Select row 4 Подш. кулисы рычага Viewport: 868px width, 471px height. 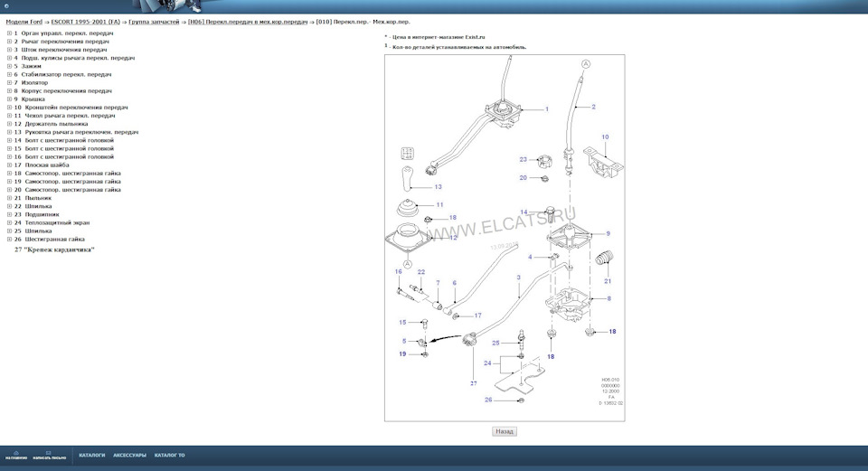74,58
